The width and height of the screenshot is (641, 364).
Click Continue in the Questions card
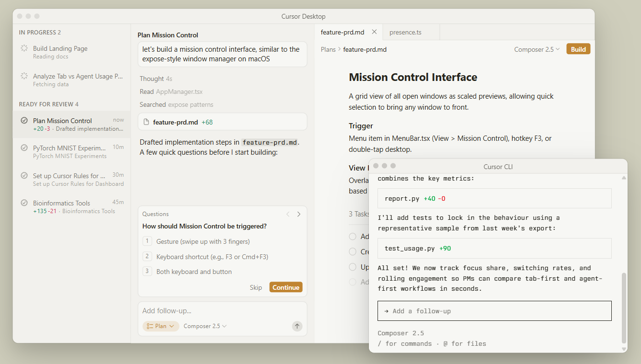pos(286,287)
